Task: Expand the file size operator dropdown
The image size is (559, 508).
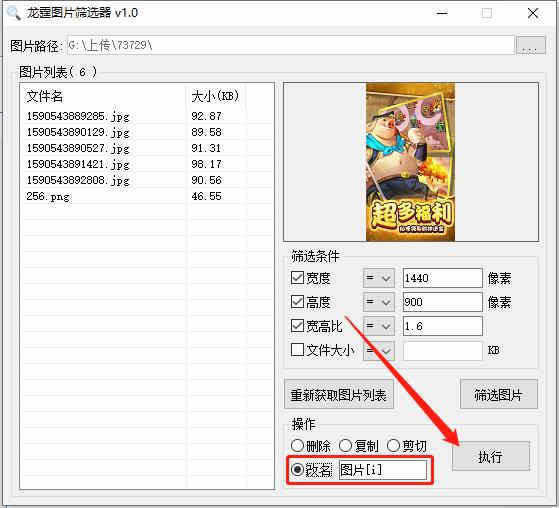Action: click(x=379, y=350)
